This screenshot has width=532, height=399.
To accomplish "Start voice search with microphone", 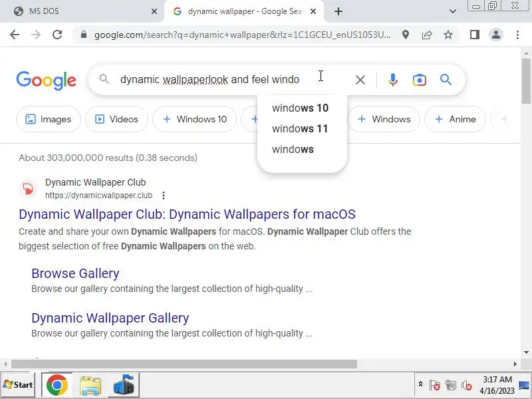I will point(393,80).
